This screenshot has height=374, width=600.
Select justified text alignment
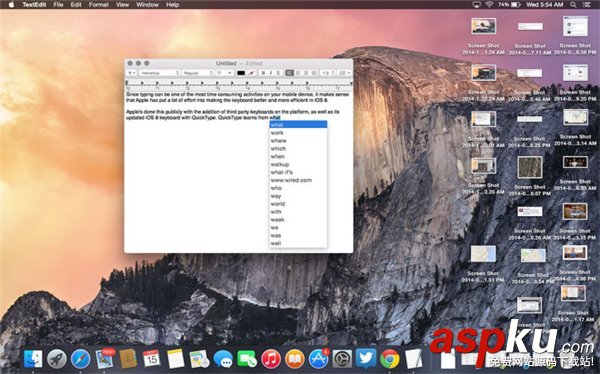click(314, 73)
